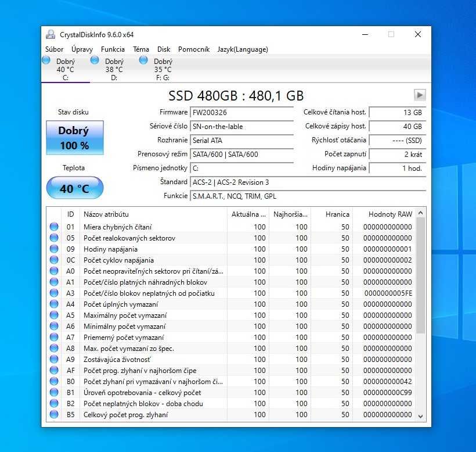This screenshot has width=476, height=452.
Task: Click the Najhoršia column header
Action: (x=290, y=214)
